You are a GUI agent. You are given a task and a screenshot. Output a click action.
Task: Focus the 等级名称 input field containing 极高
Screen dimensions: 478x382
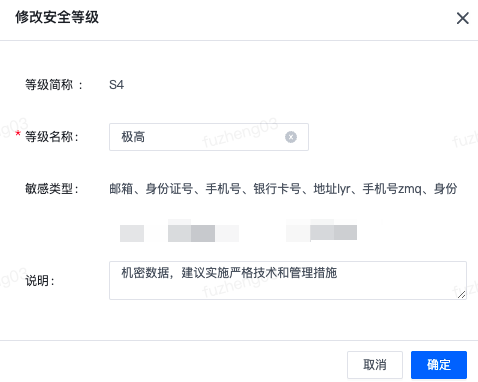coord(209,137)
